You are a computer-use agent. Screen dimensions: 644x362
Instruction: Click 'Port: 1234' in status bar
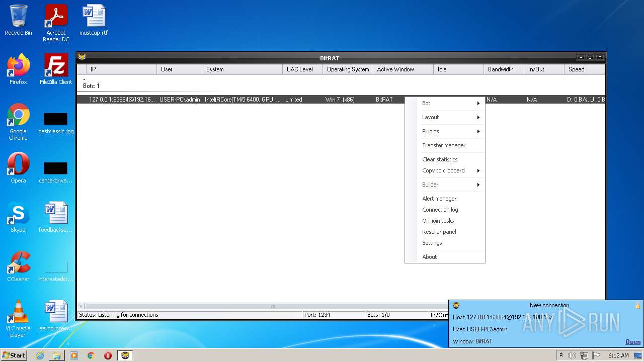(x=317, y=315)
